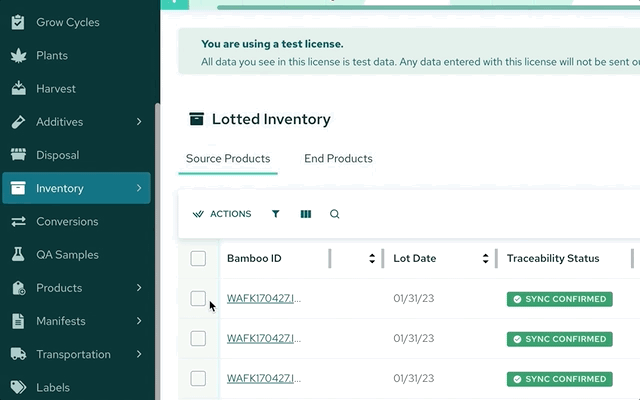
Task: Expand the Transportation submenu chevron
Action: pos(139,354)
